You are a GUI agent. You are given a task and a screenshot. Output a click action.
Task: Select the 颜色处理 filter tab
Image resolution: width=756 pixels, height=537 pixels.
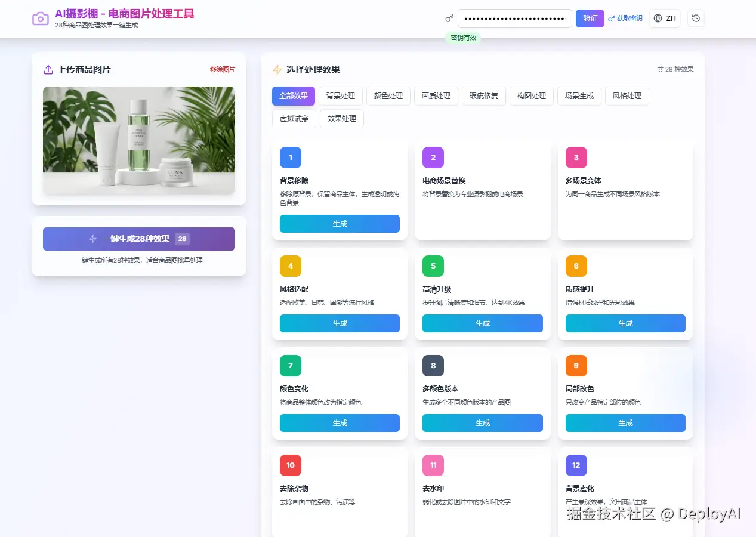388,96
